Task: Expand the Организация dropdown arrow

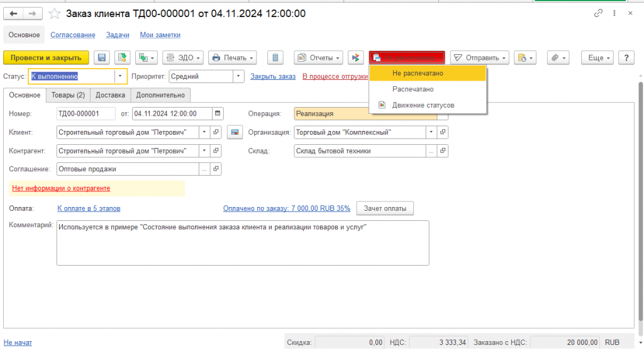Action: tap(431, 132)
